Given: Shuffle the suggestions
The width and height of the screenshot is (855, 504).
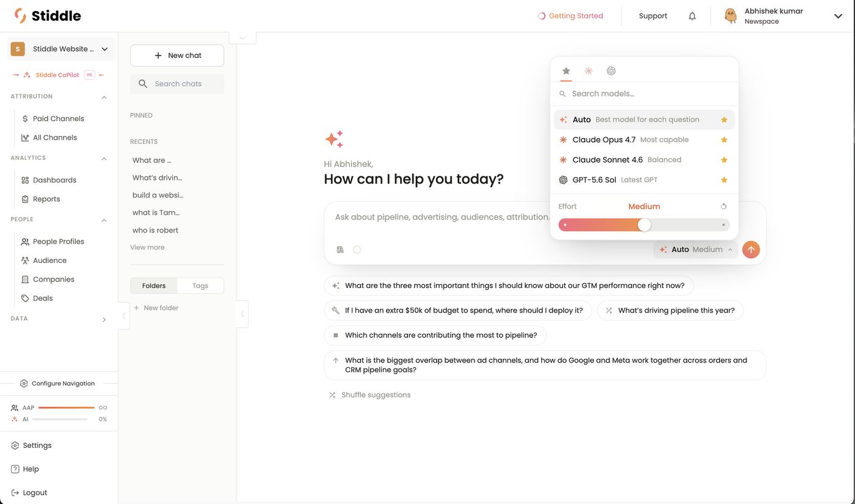Looking at the screenshot, I should (369, 395).
